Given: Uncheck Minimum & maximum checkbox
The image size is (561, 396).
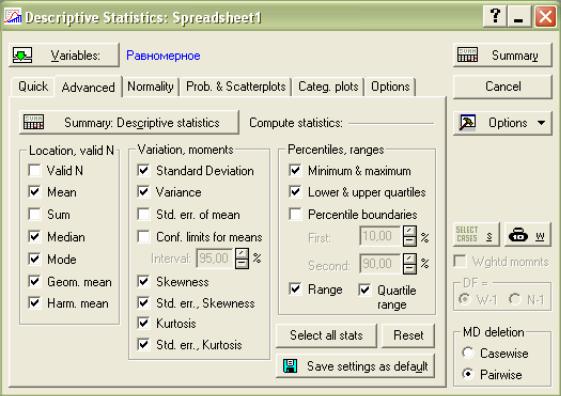Looking at the screenshot, I should click(295, 170).
